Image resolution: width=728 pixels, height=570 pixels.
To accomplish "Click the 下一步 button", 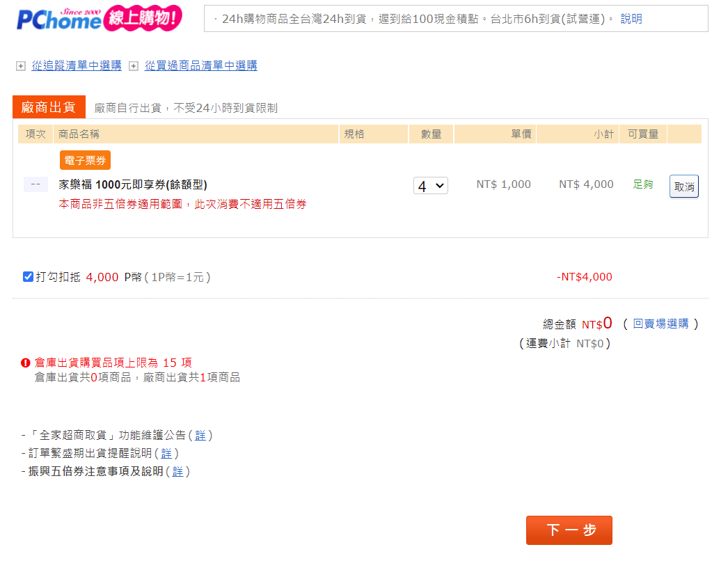I will tap(569, 530).
